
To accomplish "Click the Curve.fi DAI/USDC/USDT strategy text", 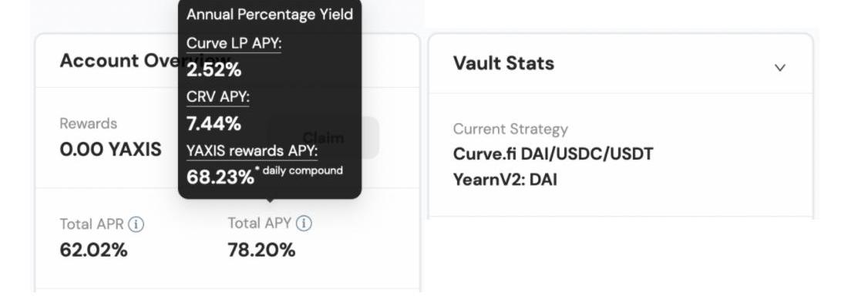I will [x=553, y=154].
